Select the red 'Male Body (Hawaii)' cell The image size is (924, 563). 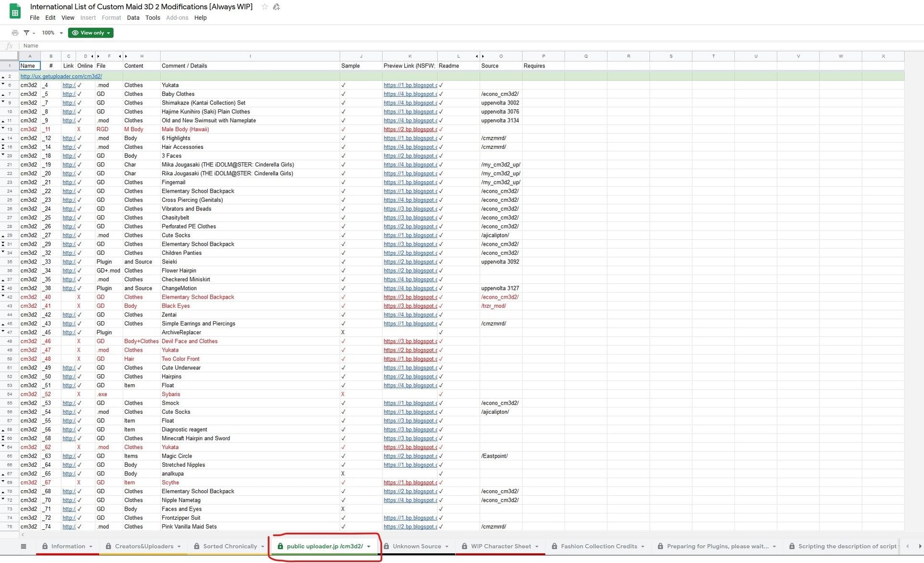[250, 130]
